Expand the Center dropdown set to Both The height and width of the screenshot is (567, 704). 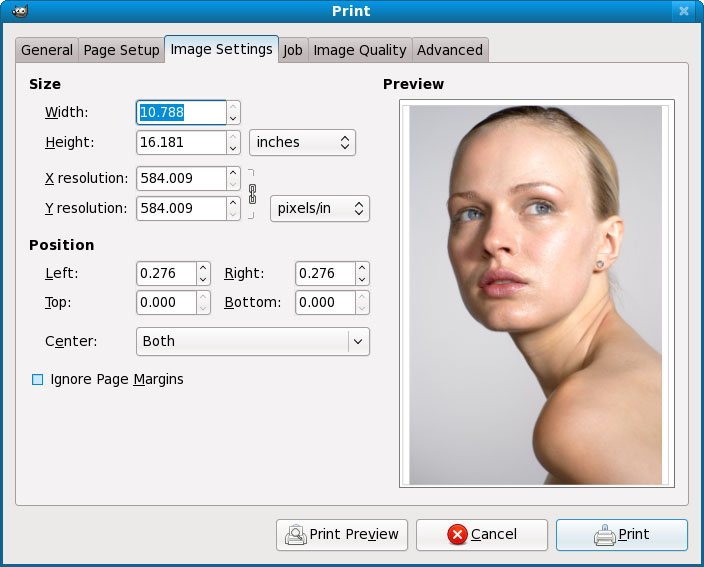tap(253, 342)
